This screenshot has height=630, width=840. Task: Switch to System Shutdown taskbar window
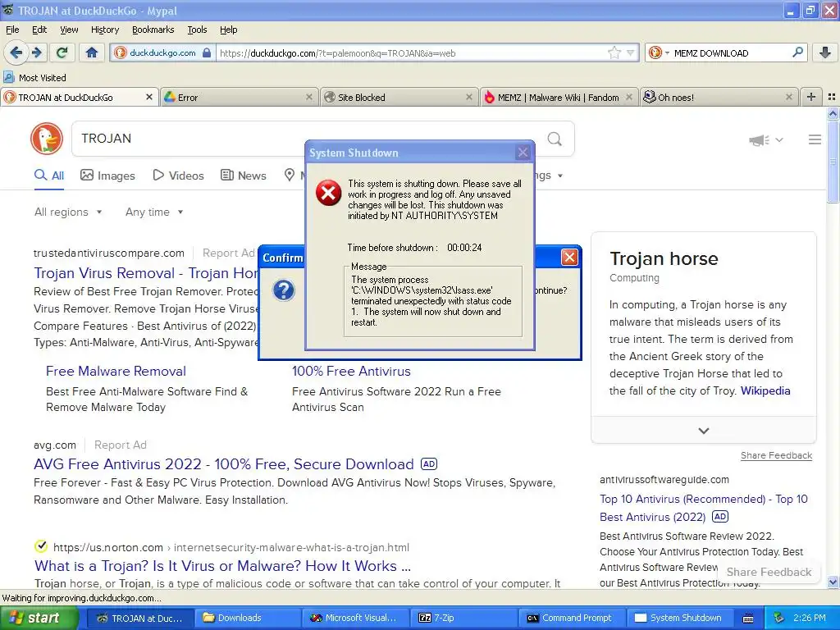coord(679,619)
